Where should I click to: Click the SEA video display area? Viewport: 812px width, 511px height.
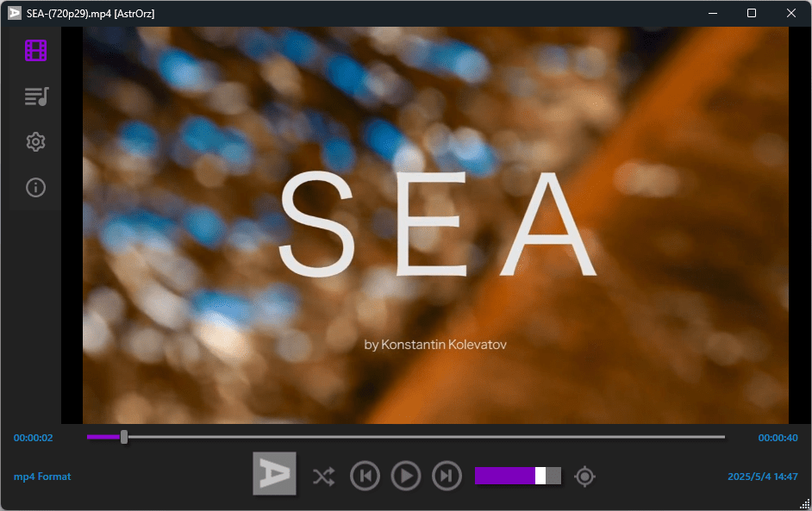click(435, 225)
